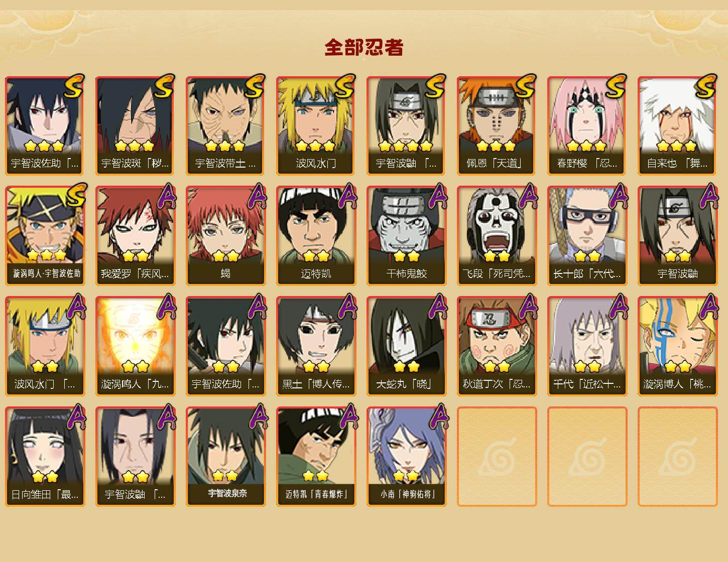This screenshot has height=562, width=728.
Task: Click the 长十郎 name label
Action: pyautogui.click(x=587, y=274)
